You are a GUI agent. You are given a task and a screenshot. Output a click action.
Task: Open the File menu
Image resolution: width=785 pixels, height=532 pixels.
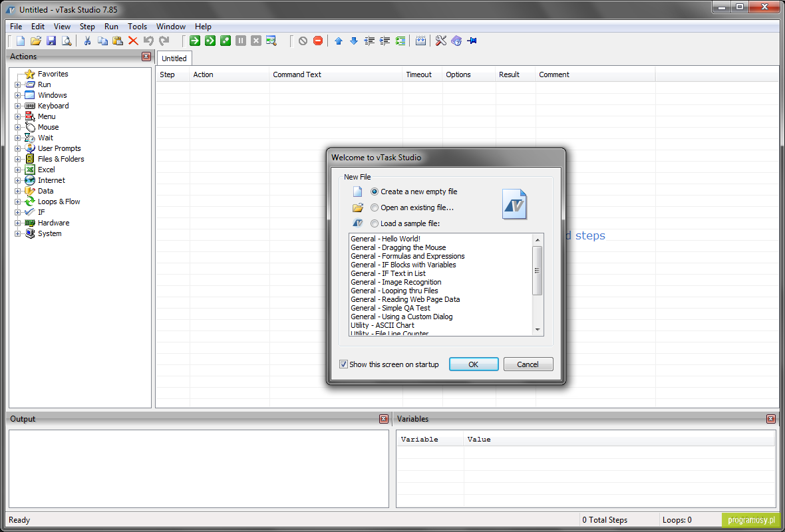16,27
